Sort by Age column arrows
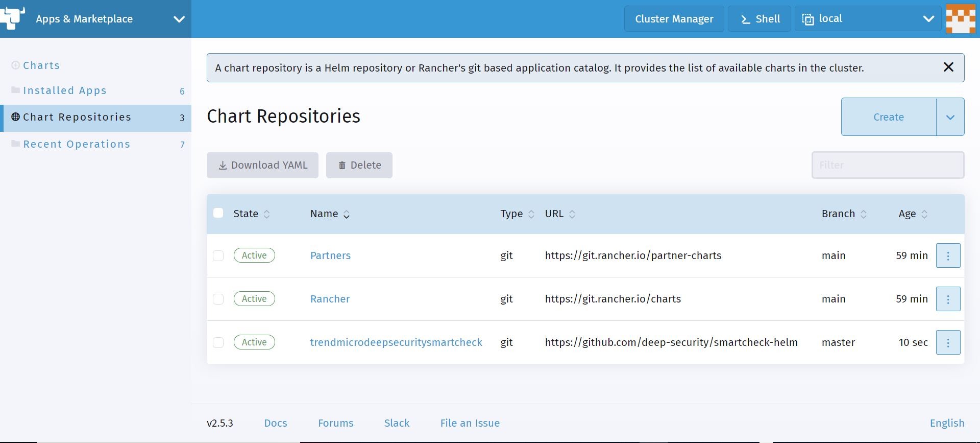The height and width of the screenshot is (443, 980). click(924, 214)
